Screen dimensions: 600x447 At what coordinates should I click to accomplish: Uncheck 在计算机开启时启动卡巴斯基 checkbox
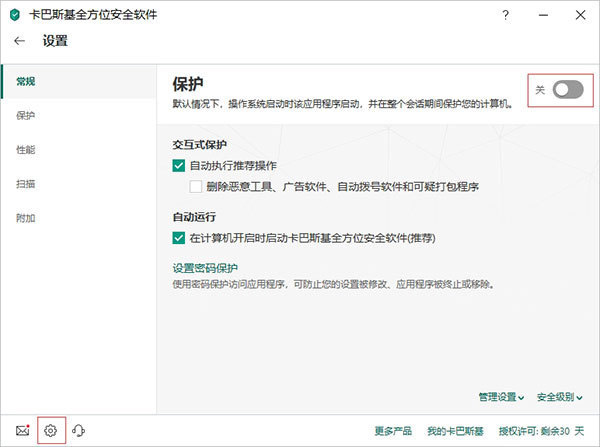[179, 238]
